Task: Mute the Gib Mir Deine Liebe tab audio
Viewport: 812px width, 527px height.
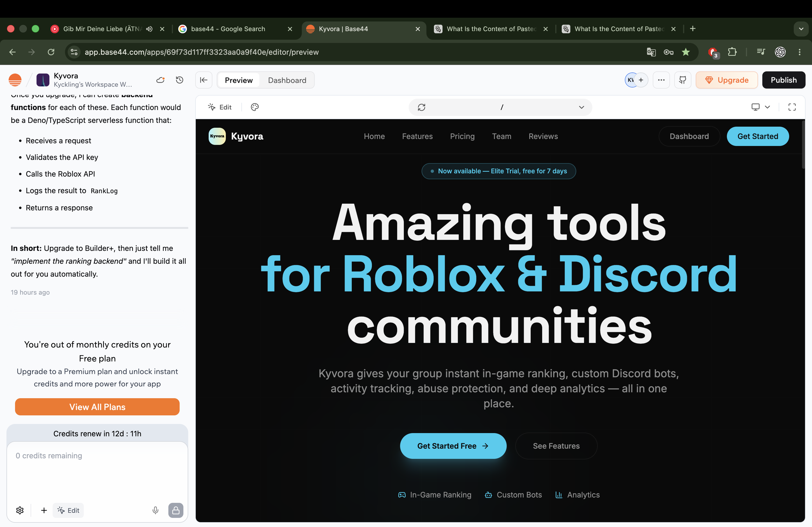Action: (x=150, y=29)
